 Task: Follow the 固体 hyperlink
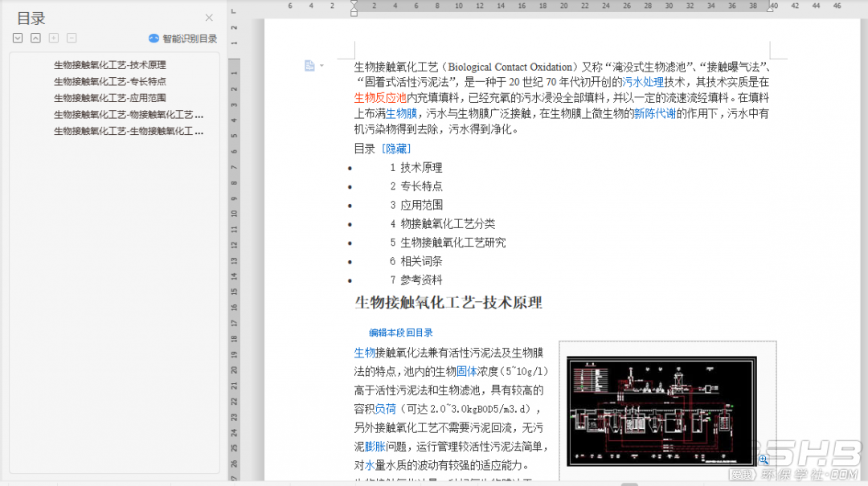point(467,371)
